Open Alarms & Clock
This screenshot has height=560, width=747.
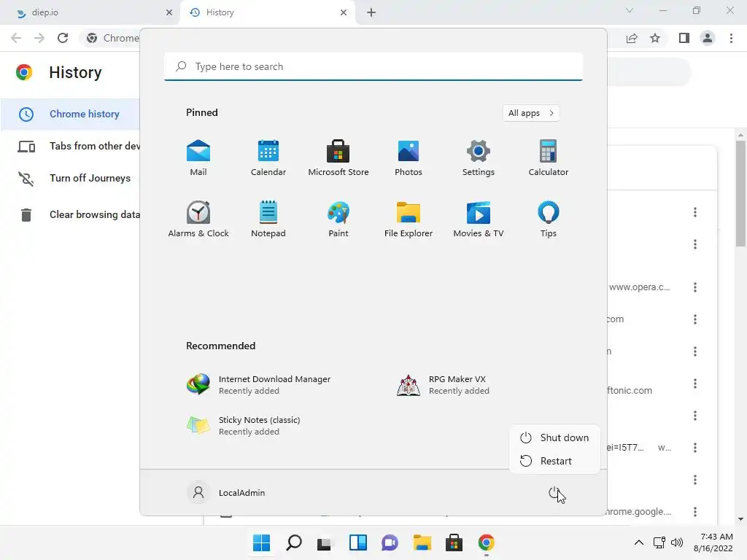tap(198, 219)
